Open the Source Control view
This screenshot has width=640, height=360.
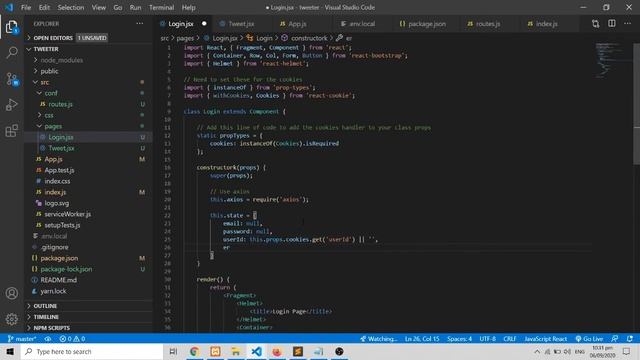pyautogui.click(x=12, y=79)
